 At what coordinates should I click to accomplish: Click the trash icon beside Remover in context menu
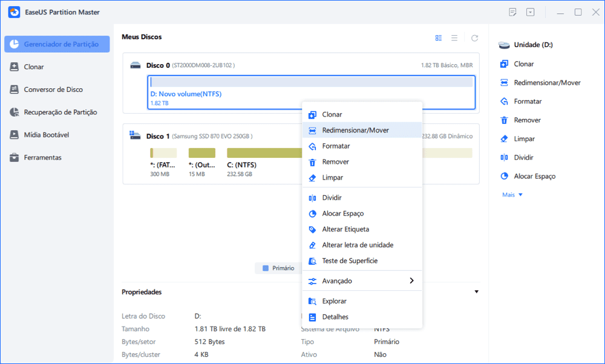click(313, 162)
